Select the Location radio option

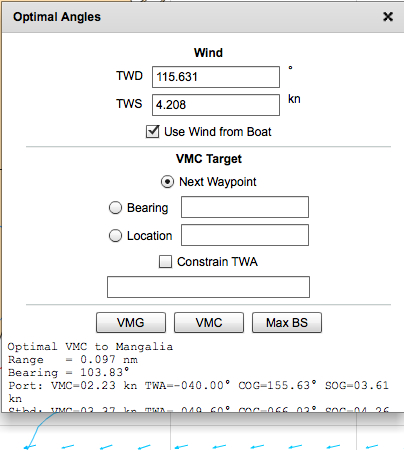tap(115, 236)
